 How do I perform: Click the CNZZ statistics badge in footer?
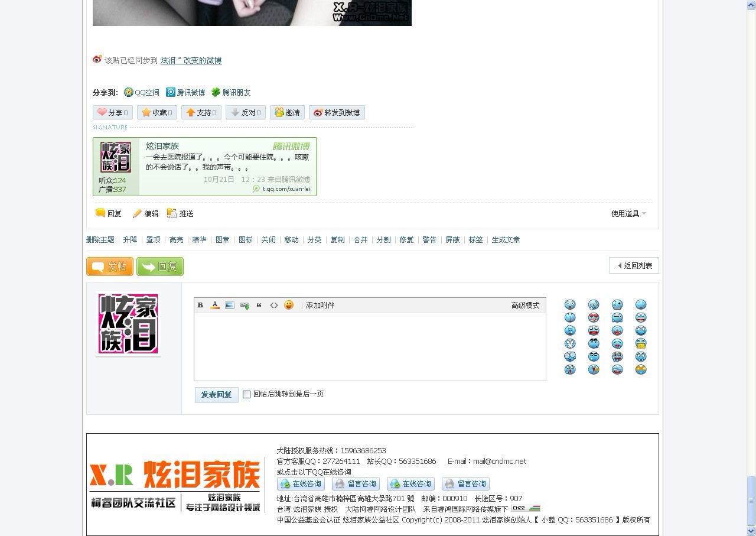point(526,508)
